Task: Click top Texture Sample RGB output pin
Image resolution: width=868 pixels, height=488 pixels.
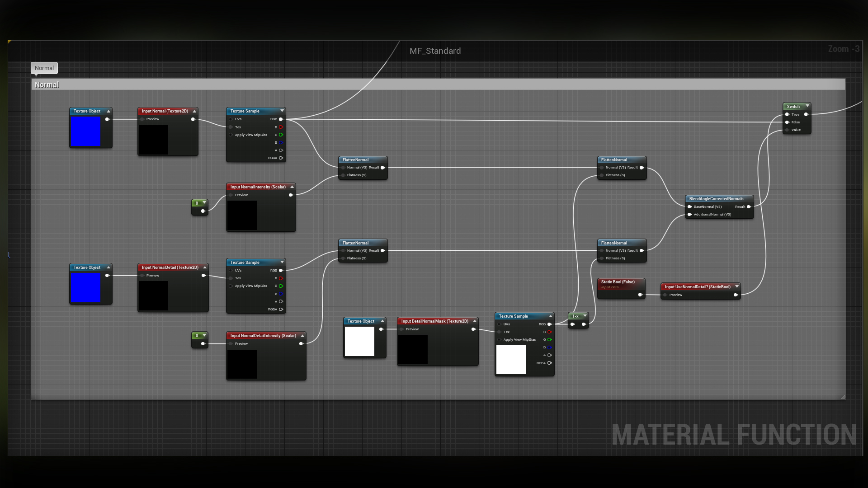Action: coord(281,119)
